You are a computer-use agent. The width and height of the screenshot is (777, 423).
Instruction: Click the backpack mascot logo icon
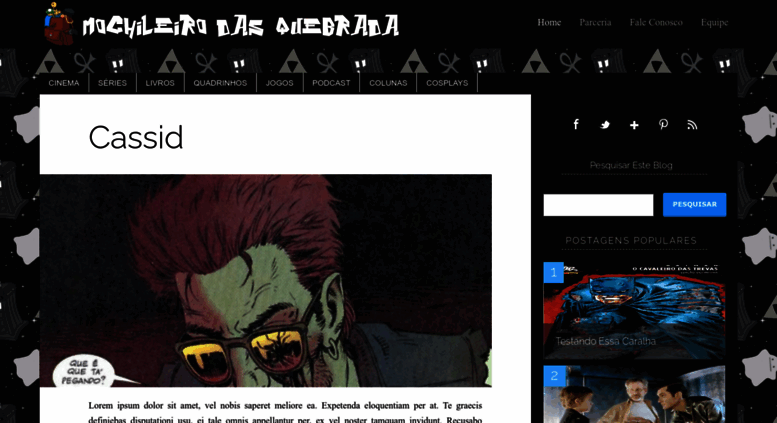pos(58,24)
